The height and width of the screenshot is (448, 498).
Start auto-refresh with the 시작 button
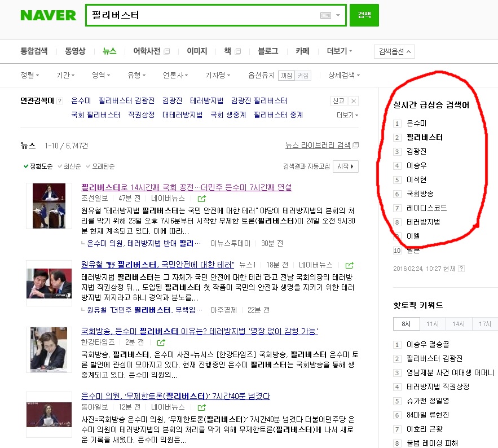click(x=346, y=166)
